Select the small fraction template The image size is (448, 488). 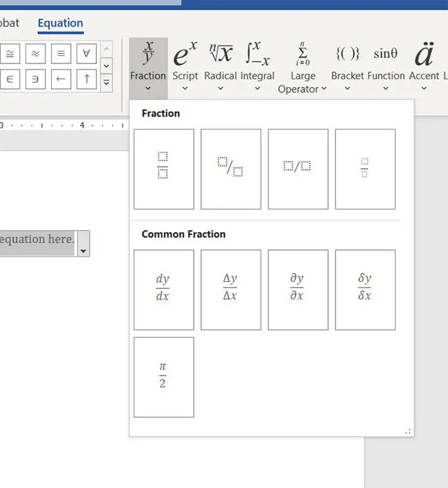pos(365,169)
